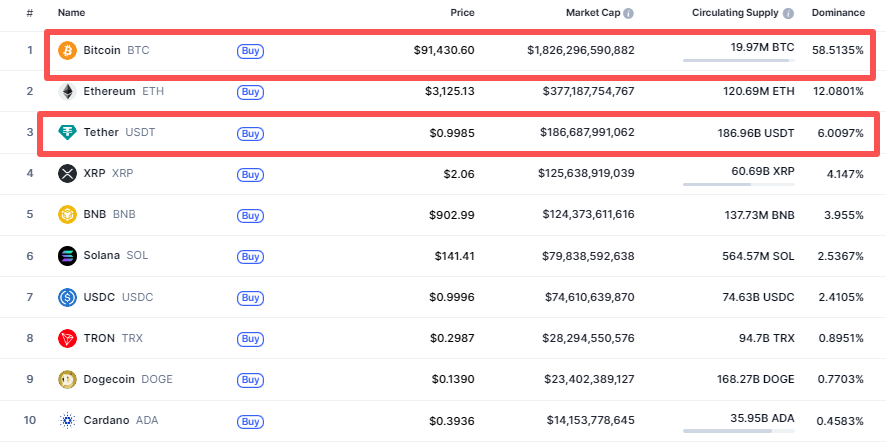Open the Market Cap info tooltip icon

tap(628, 14)
